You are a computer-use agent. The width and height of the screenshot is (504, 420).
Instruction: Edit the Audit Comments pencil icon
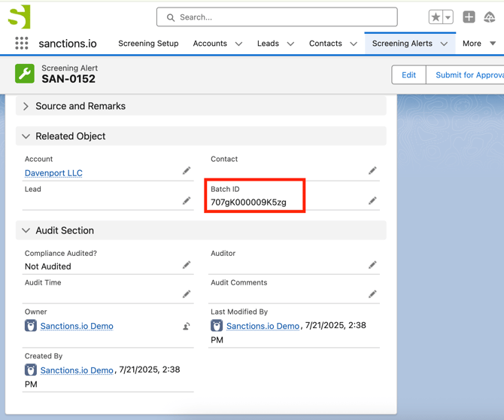coord(372,294)
